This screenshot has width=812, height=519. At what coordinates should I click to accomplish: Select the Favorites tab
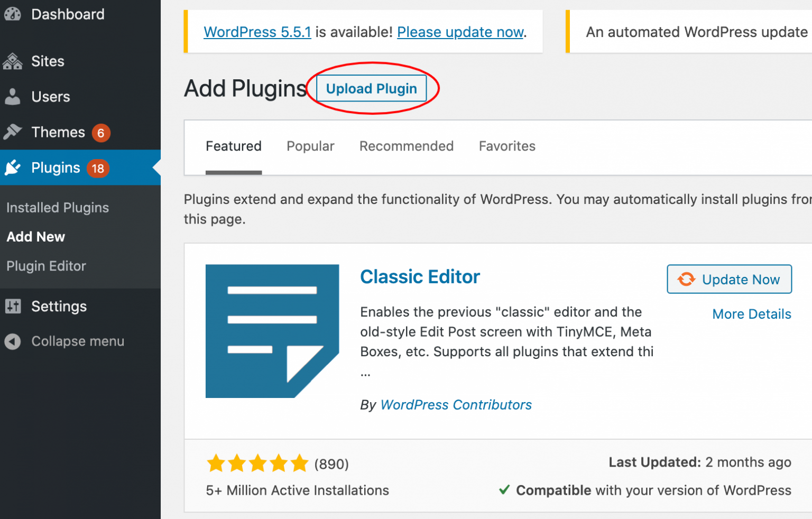pyautogui.click(x=507, y=146)
